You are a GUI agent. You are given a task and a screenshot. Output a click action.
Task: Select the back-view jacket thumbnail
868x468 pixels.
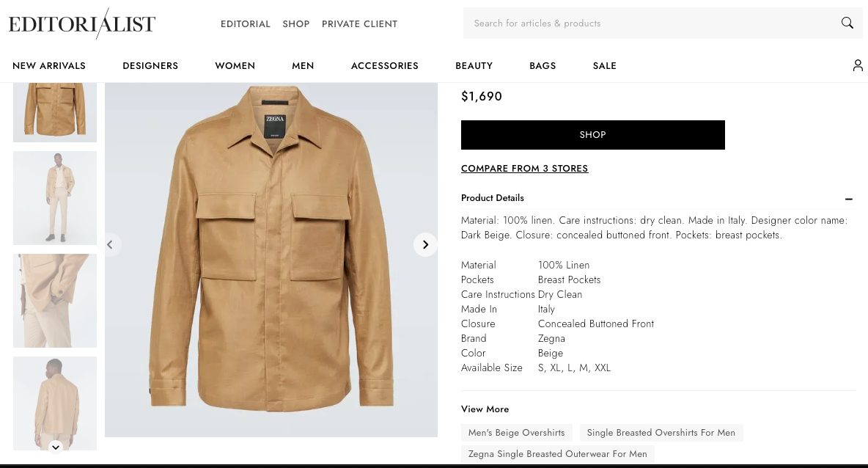click(55, 403)
